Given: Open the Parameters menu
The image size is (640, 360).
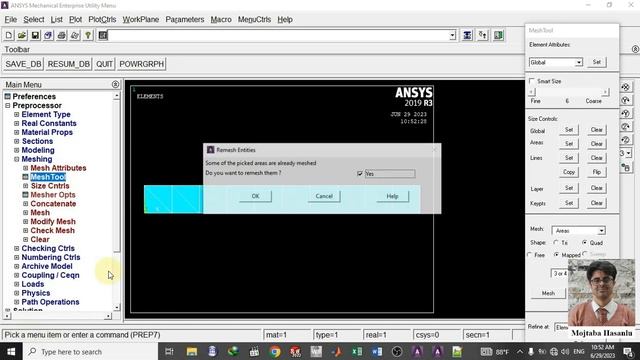Looking at the screenshot, I should 185,20.
